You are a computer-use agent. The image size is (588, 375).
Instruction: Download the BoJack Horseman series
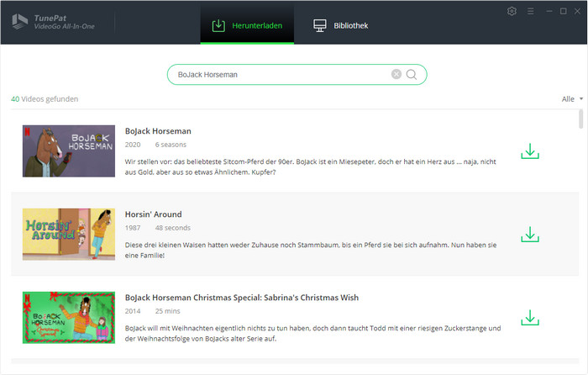(x=529, y=151)
